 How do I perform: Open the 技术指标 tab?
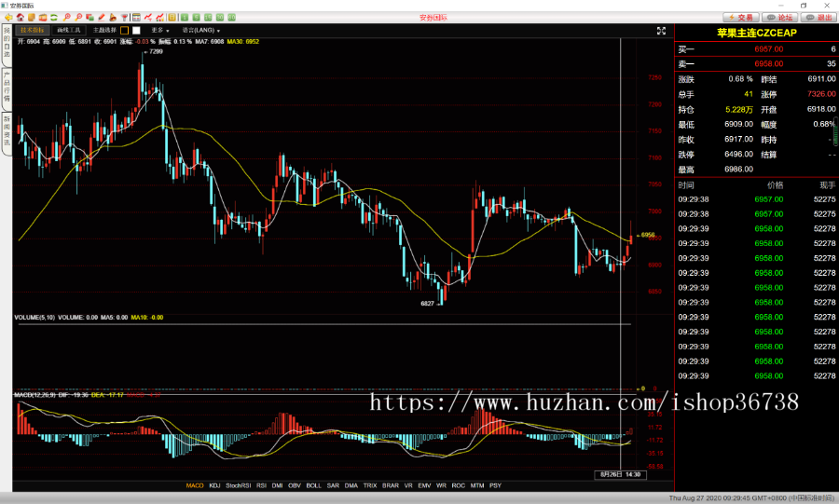point(33,31)
